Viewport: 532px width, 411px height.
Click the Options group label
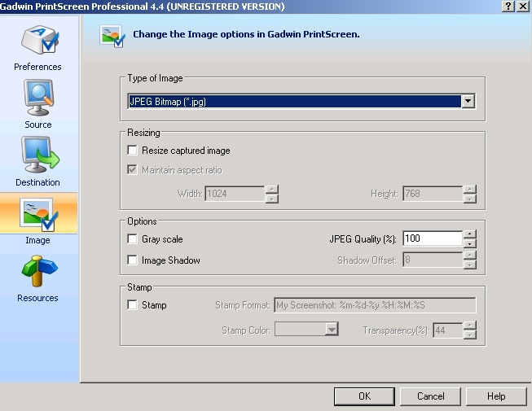coord(142,221)
